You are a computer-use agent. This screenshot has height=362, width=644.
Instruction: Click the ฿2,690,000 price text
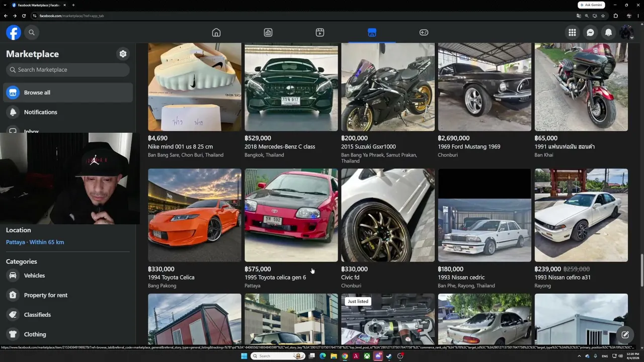click(454, 138)
